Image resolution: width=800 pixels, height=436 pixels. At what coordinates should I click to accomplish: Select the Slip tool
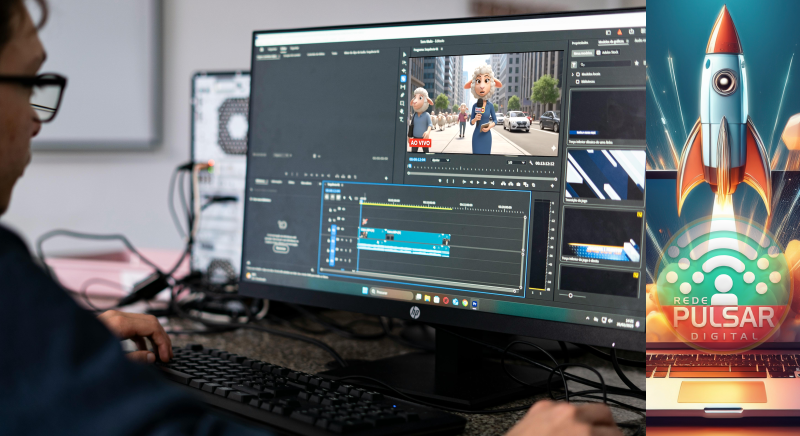(403, 87)
